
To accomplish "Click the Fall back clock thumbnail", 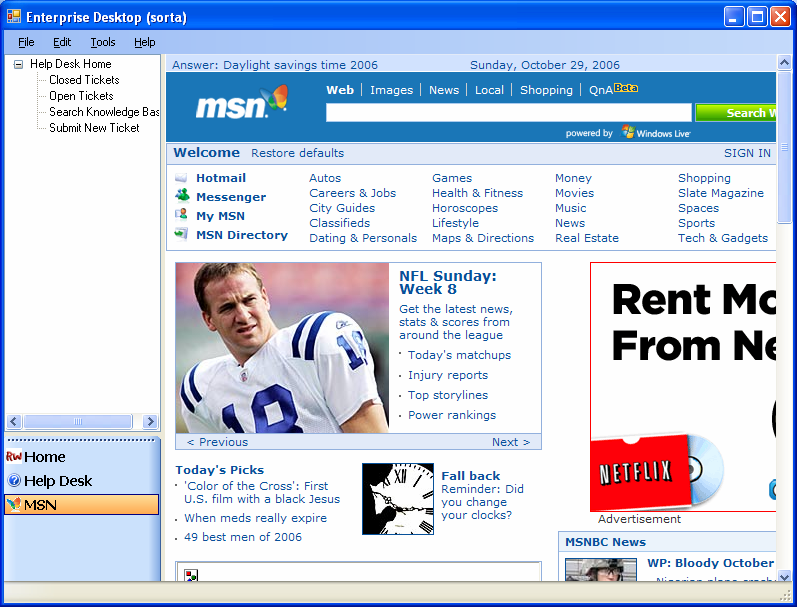I will [397, 498].
